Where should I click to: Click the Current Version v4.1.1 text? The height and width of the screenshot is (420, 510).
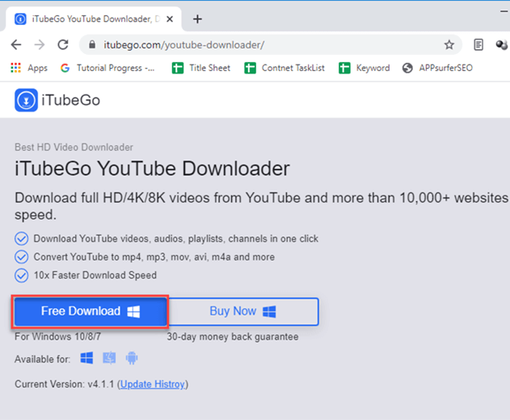(65, 384)
